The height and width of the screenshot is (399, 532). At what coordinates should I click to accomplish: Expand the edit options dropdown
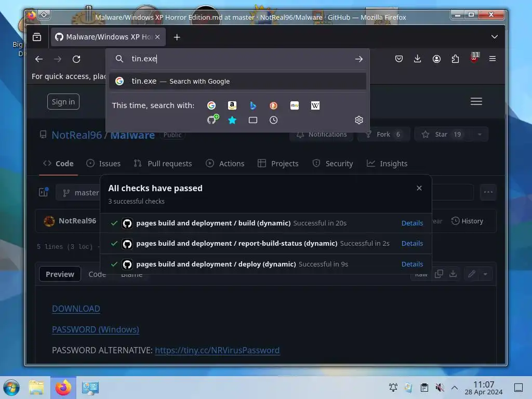(485, 274)
